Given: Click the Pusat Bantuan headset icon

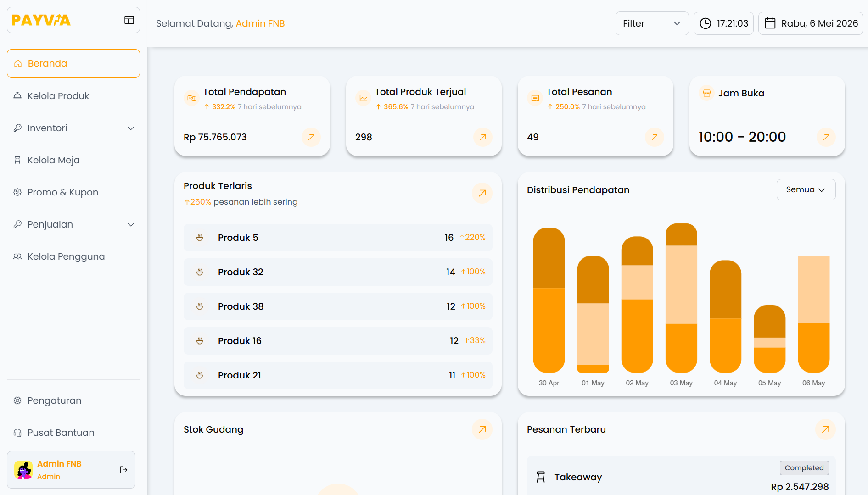Looking at the screenshot, I should (17, 433).
